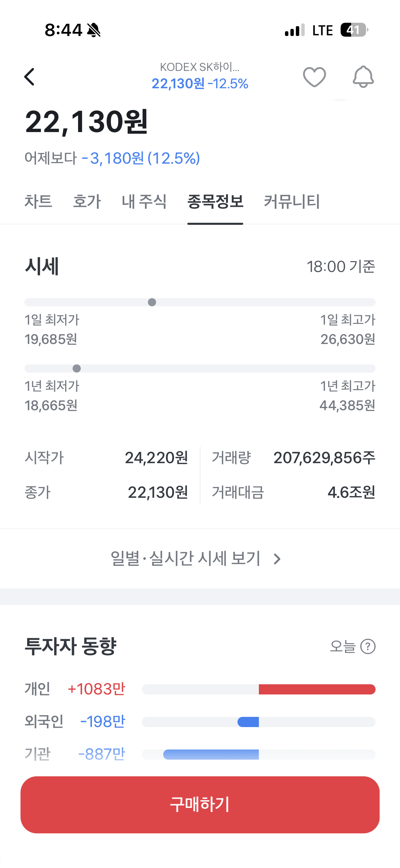
Task: Select the 종목정보 tab
Action: [215, 201]
